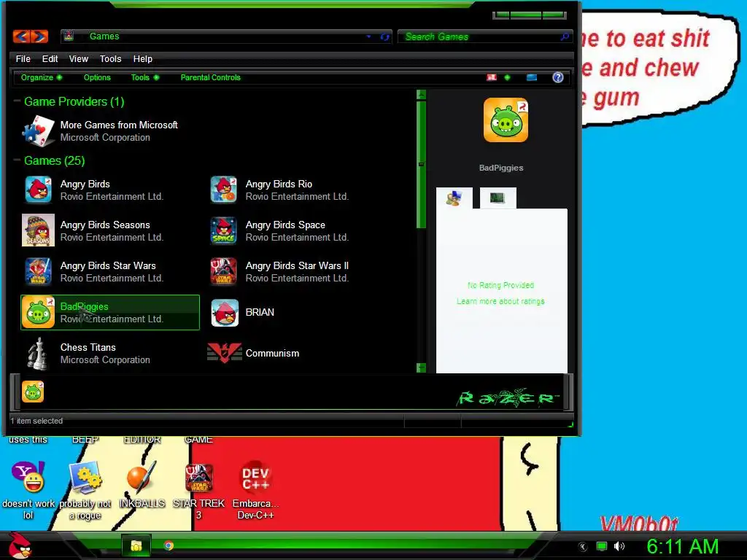Select the Communism game icon
Screen dimensions: 747x560
tap(225, 354)
